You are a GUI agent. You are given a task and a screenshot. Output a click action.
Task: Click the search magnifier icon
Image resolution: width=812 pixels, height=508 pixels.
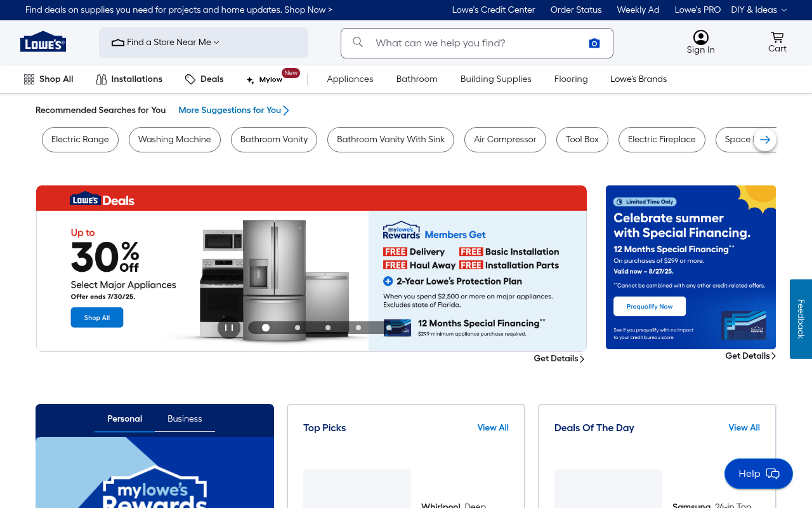coord(358,42)
